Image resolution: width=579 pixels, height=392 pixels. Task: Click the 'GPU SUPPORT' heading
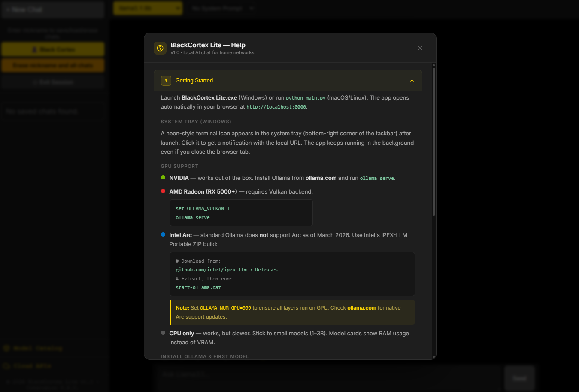(x=179, y=166)
